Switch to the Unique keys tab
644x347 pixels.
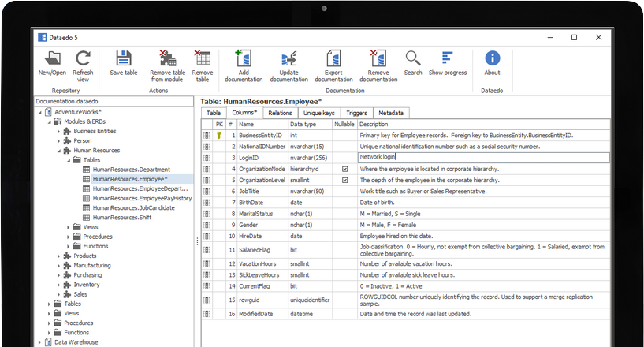point(319,113)
